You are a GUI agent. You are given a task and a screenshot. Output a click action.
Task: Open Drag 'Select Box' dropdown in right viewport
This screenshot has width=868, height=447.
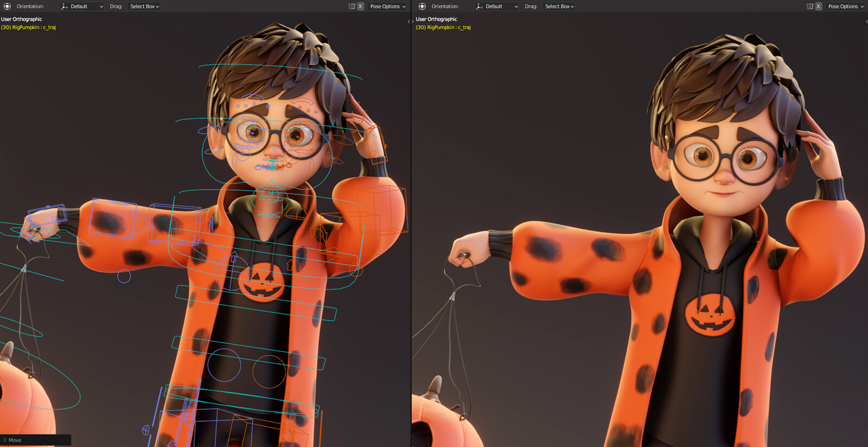(x=559, y=7)
